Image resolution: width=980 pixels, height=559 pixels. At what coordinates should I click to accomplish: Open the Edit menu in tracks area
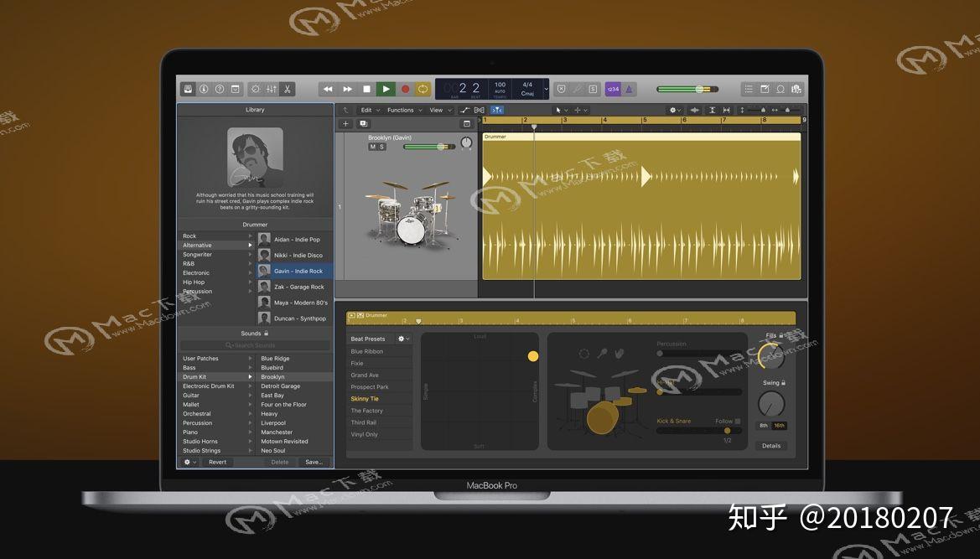coord(370,110)
